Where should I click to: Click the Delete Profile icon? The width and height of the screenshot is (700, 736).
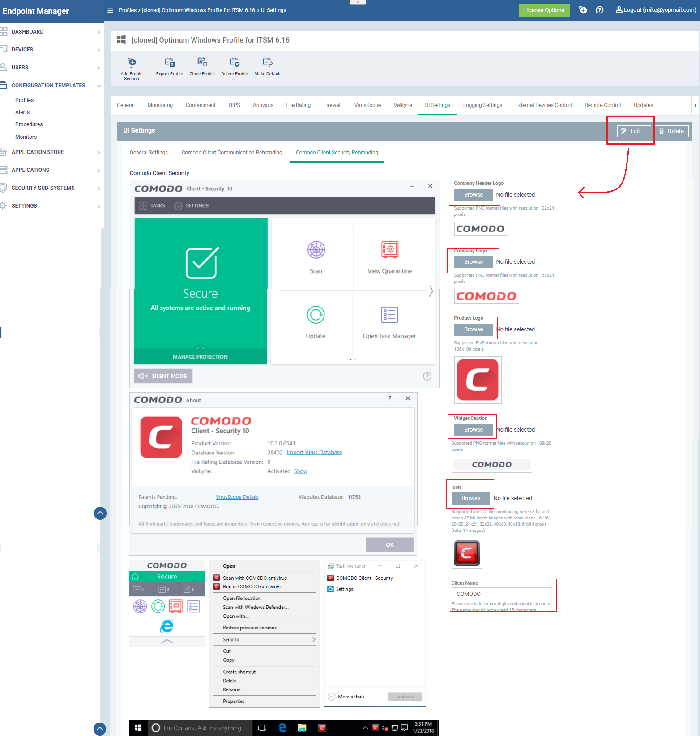coord(235,62)
